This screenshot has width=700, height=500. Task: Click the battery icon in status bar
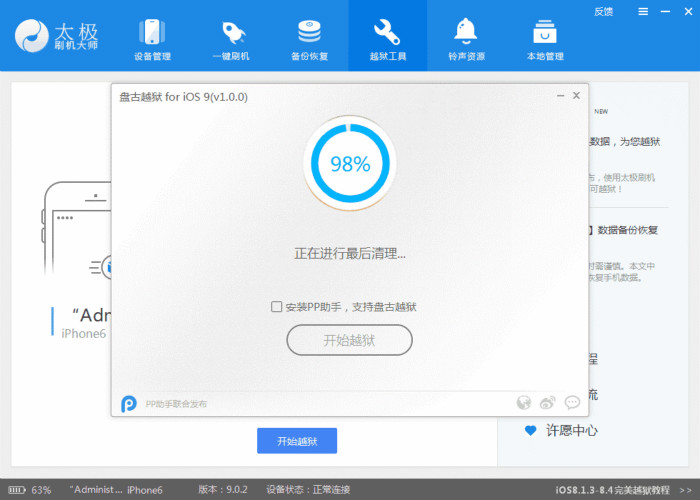click(x=17, y=490)
